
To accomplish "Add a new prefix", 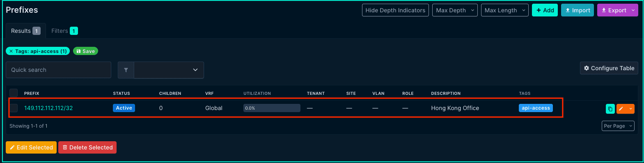I will [545, 10].
